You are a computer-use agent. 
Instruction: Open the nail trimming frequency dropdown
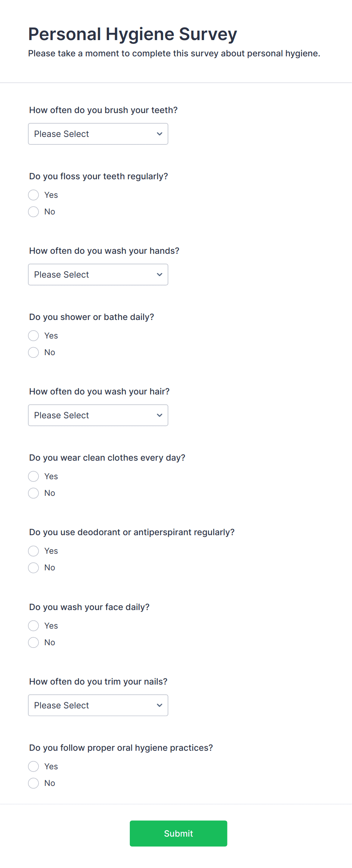98,705
